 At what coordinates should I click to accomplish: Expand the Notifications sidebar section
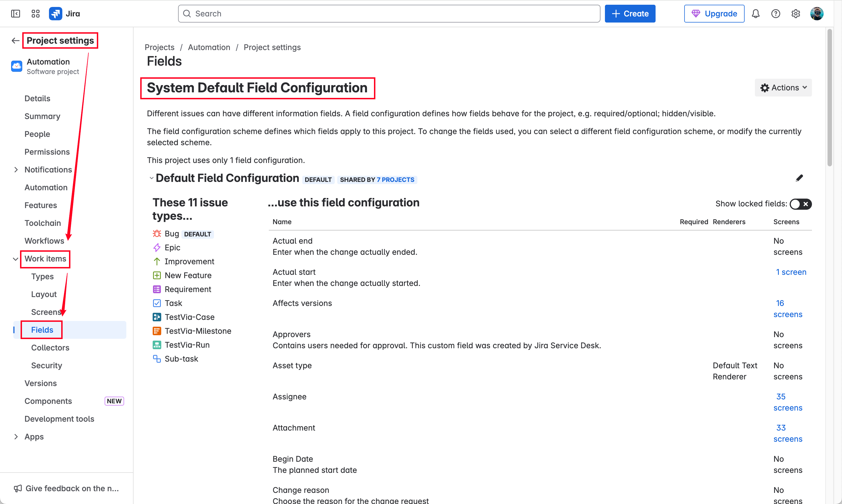[x=16, y=169]
